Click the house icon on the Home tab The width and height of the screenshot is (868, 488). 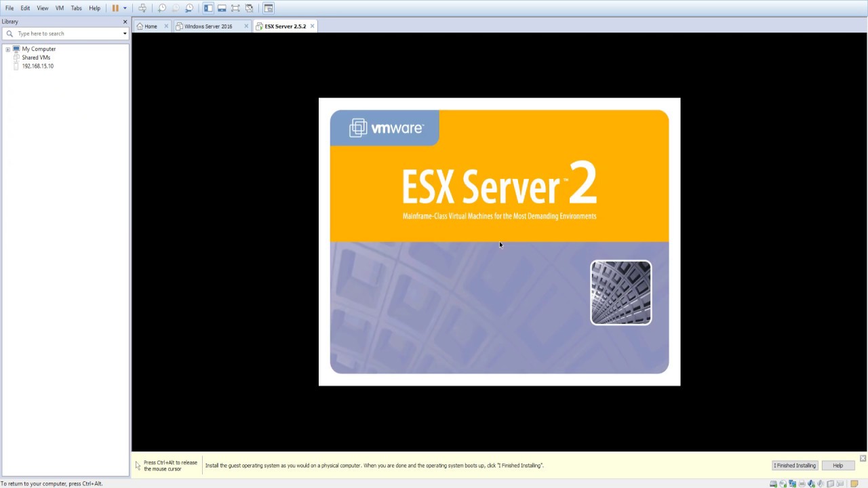click(140, 26)
